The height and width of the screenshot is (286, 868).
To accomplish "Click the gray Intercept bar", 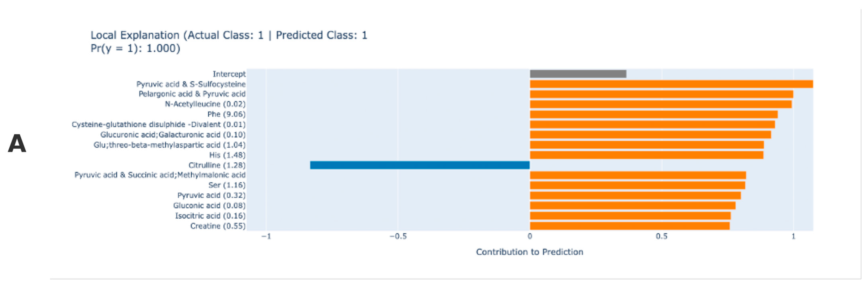I will (x=578, y=74).
